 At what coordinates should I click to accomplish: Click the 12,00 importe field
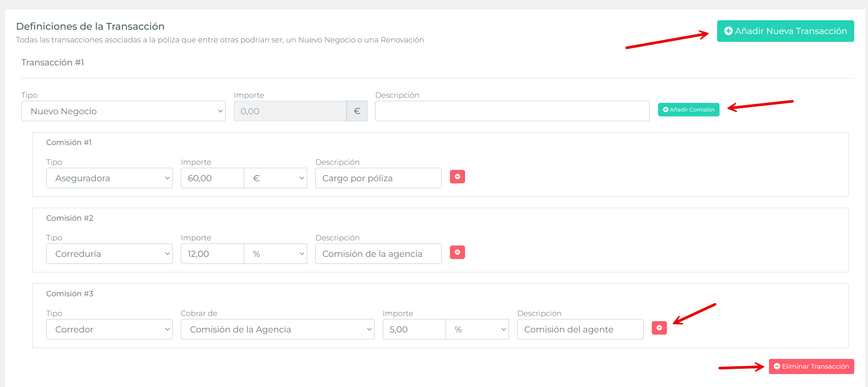pos(212,254)
